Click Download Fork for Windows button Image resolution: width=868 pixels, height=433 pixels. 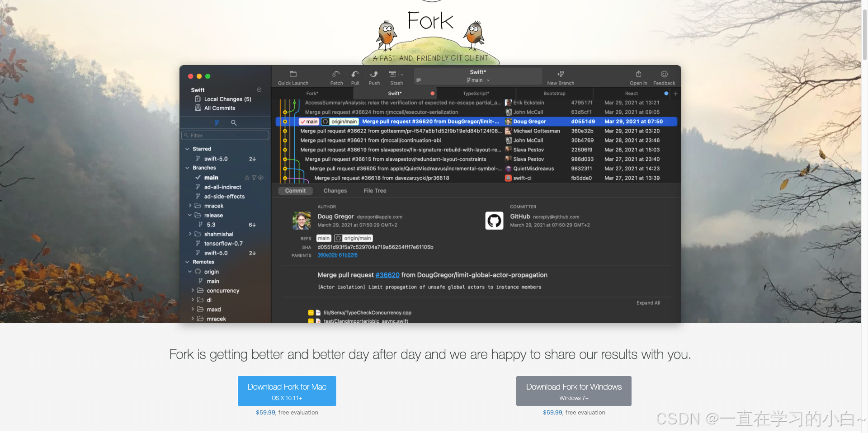point(574,391)
